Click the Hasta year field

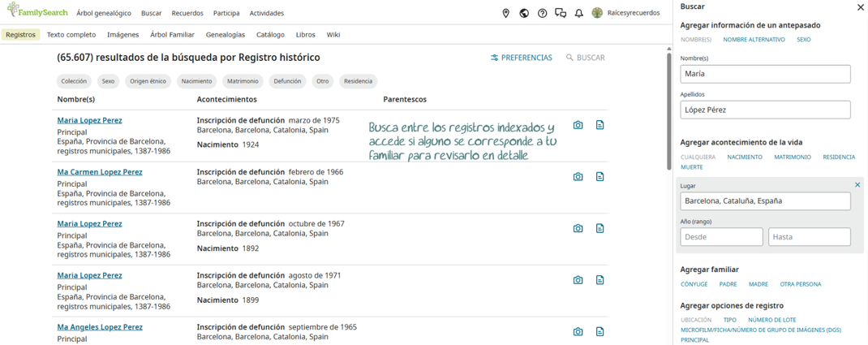[810, 236]
